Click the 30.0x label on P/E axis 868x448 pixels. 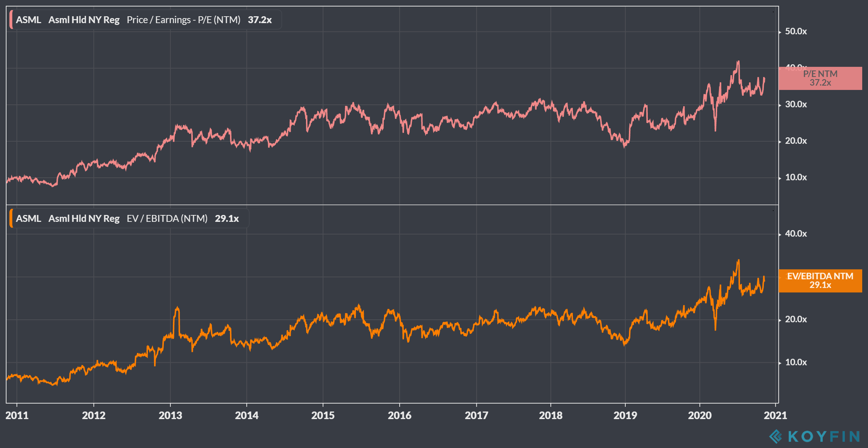click(796, 104)
